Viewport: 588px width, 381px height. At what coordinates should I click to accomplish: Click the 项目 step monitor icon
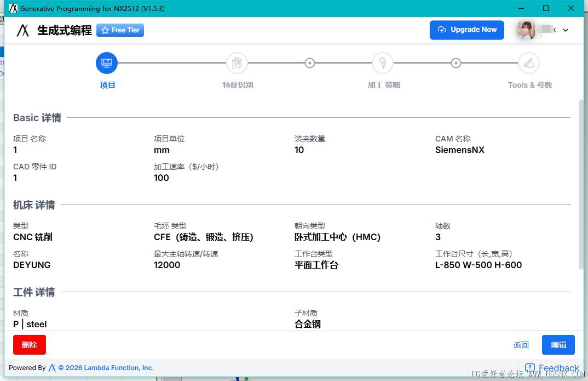point(107,63)
